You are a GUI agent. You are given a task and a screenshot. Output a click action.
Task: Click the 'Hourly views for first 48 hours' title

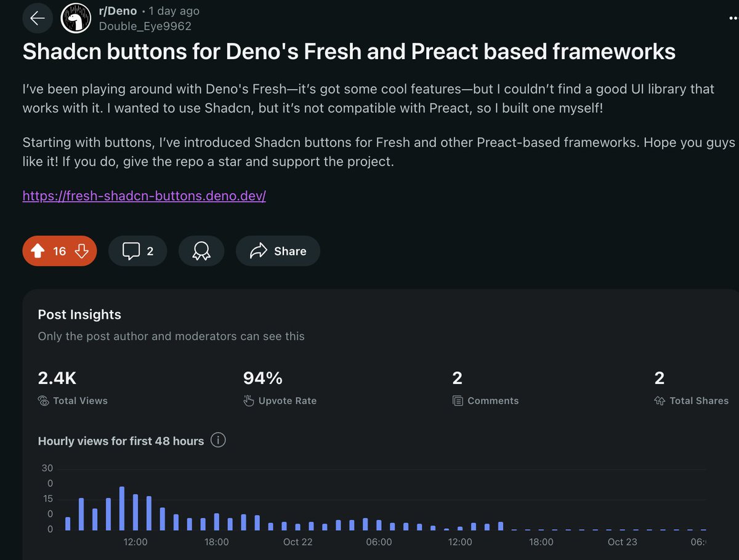pyautogui.click(x=121, y=441)
